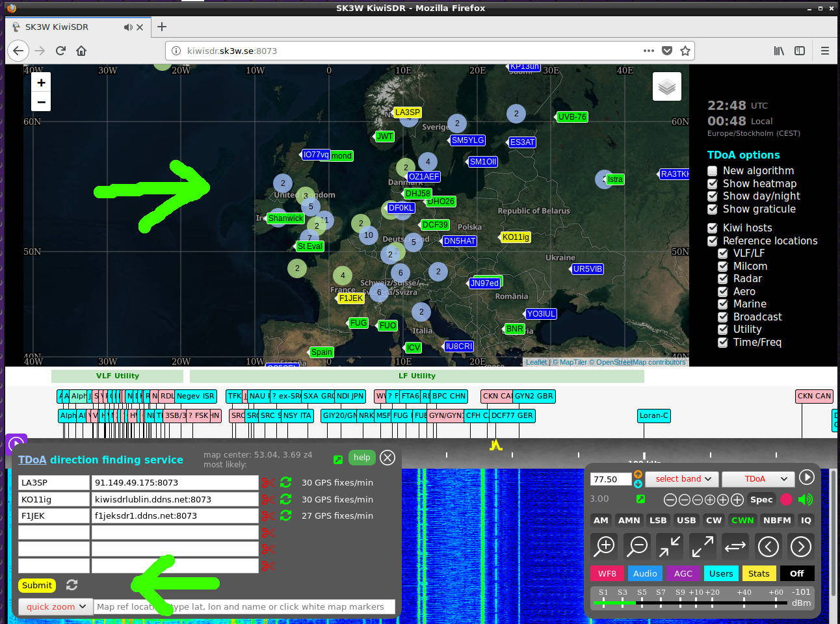The image size is (840, 624).
Task: Click the waterfall zoom-in magnifier icon
Action: [x=605, y=547]
